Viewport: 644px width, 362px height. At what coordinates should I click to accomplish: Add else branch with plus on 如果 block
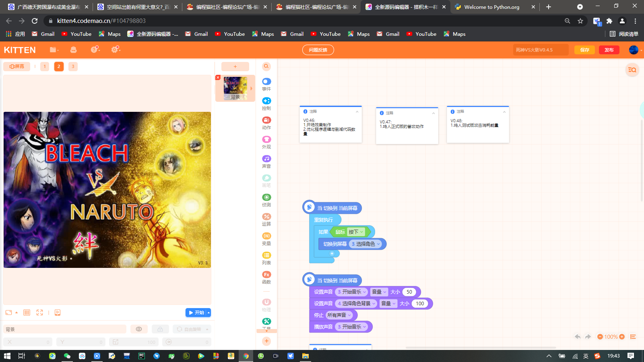[x=332, y=253]
